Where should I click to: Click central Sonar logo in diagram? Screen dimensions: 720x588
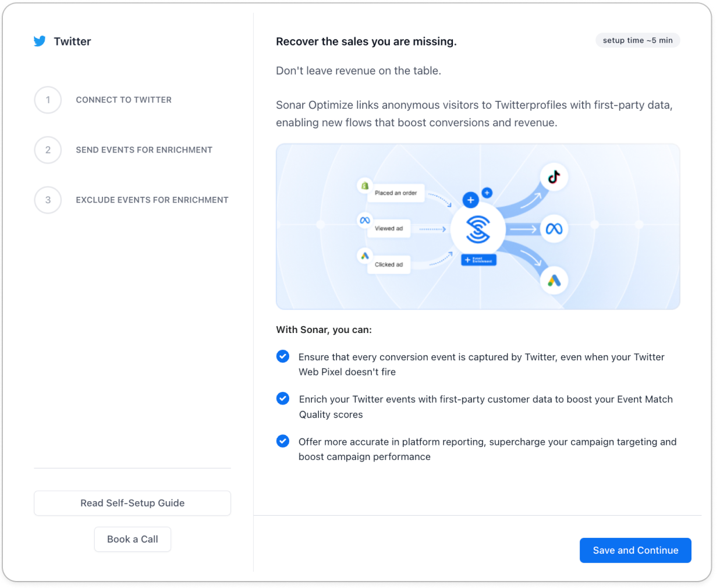pos(478,229)
